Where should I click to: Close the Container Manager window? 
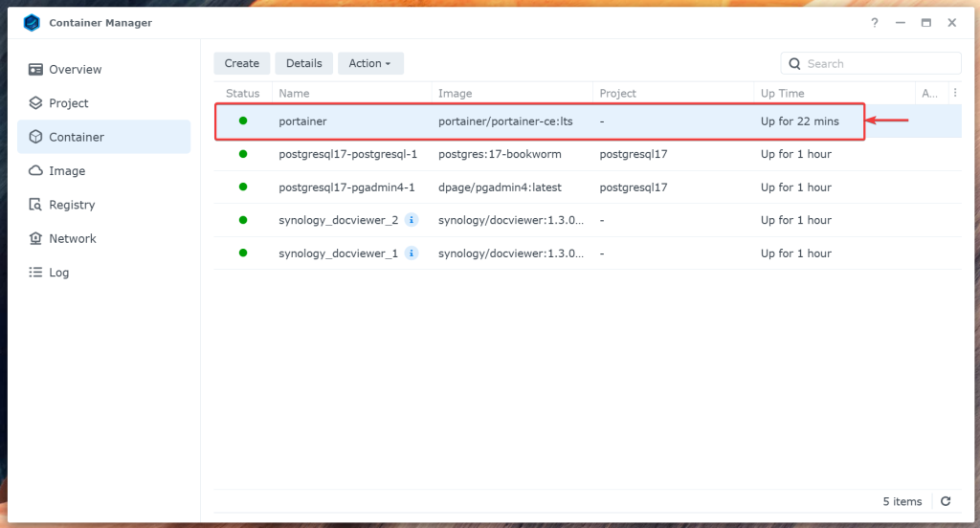click(x=952, y=23)
